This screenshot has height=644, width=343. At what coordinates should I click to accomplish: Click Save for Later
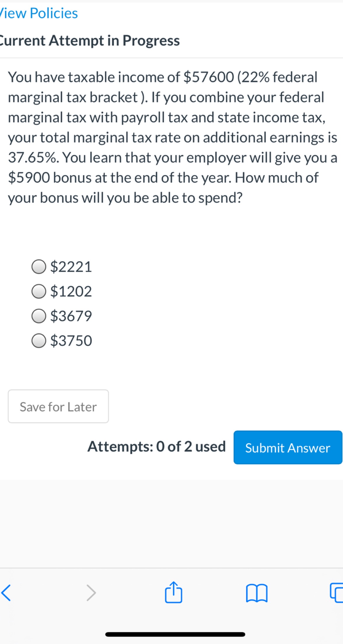click(x=58, y=406)
